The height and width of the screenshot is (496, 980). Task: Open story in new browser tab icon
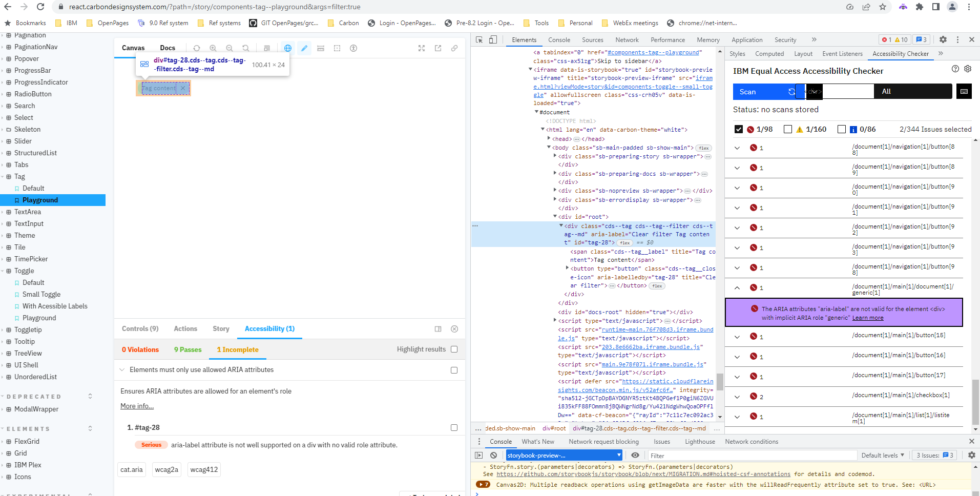coord(438,48)
